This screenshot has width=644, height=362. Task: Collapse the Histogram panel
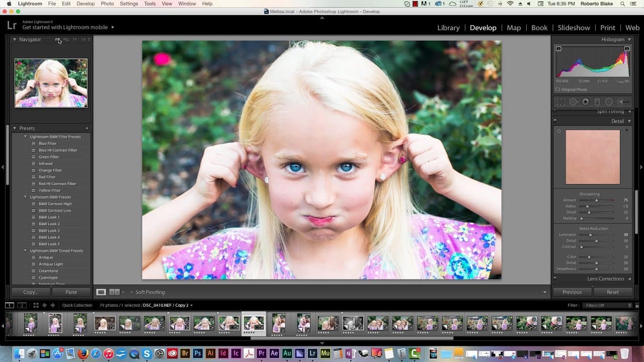(x=629, y=39)
